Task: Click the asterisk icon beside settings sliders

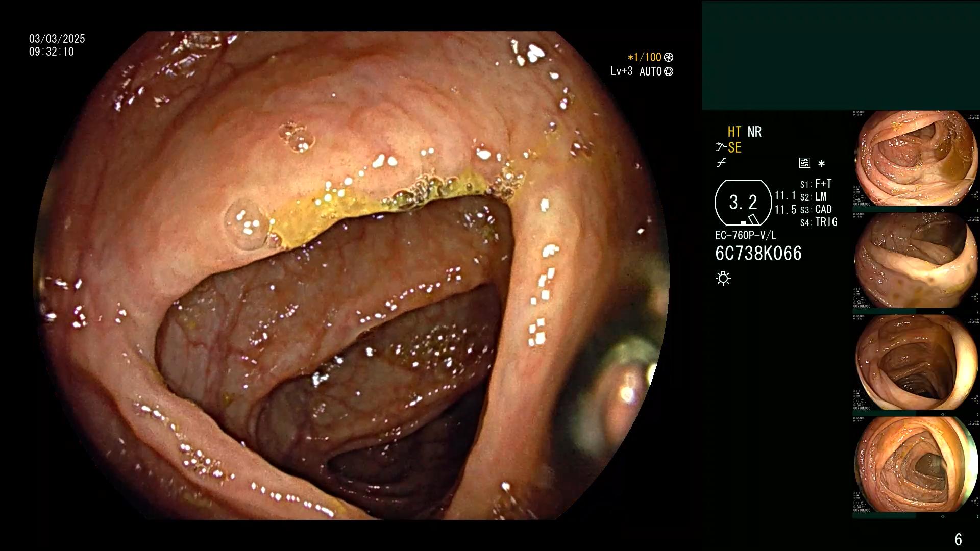Action: coord(821,163)
